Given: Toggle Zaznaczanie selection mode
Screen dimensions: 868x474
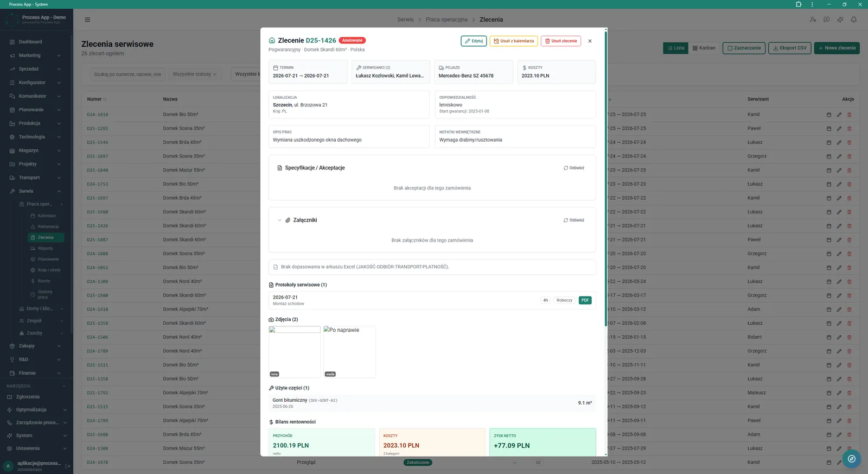Looking at the screenshot, I should (744, 48).
